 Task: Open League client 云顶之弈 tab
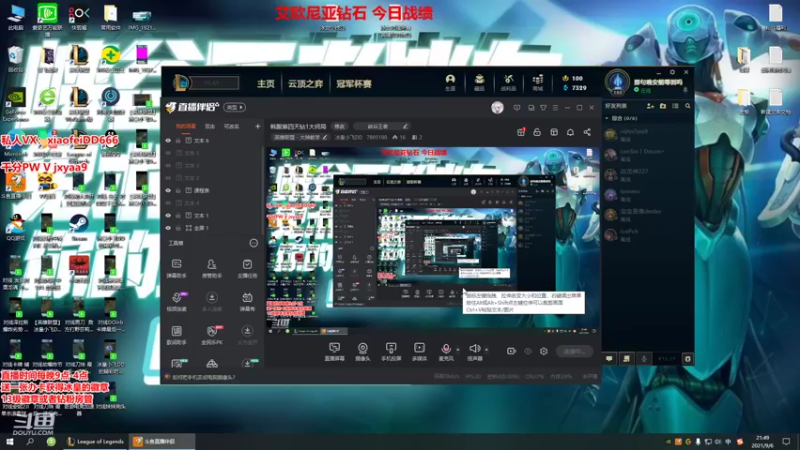coord(305,84)
